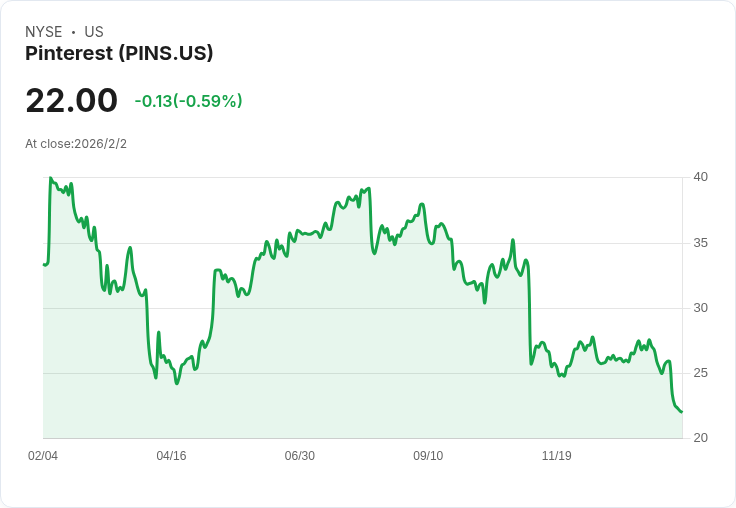Screen dimensions: 736x508
Task: Click the final data point of the chart line
Action: tap(682, 411)
